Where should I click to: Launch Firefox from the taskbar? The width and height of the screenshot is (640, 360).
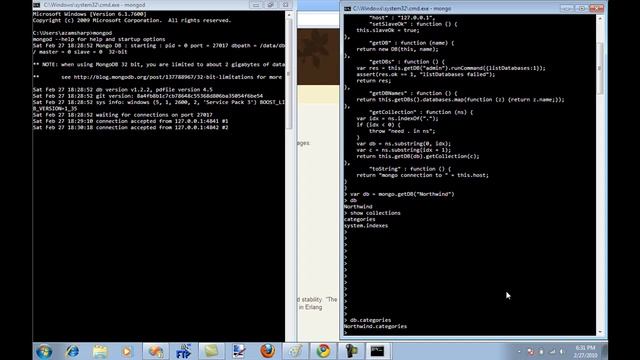pos(267,351)
